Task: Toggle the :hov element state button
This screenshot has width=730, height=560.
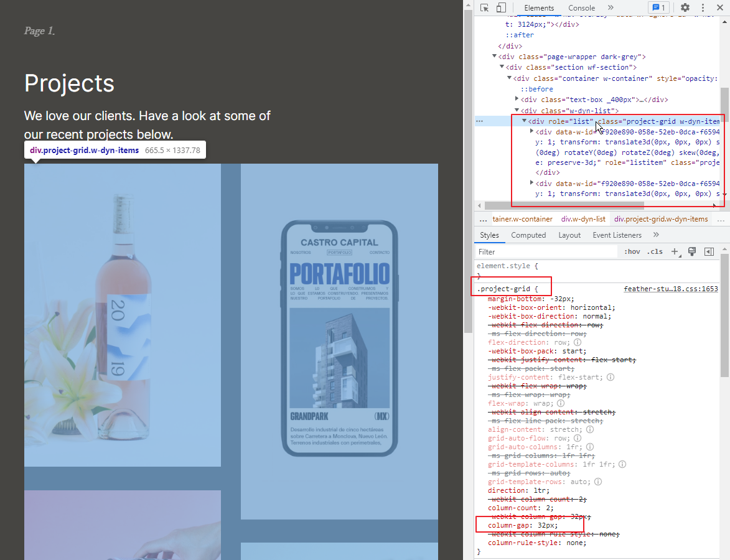Action: (x=632, y=251)
